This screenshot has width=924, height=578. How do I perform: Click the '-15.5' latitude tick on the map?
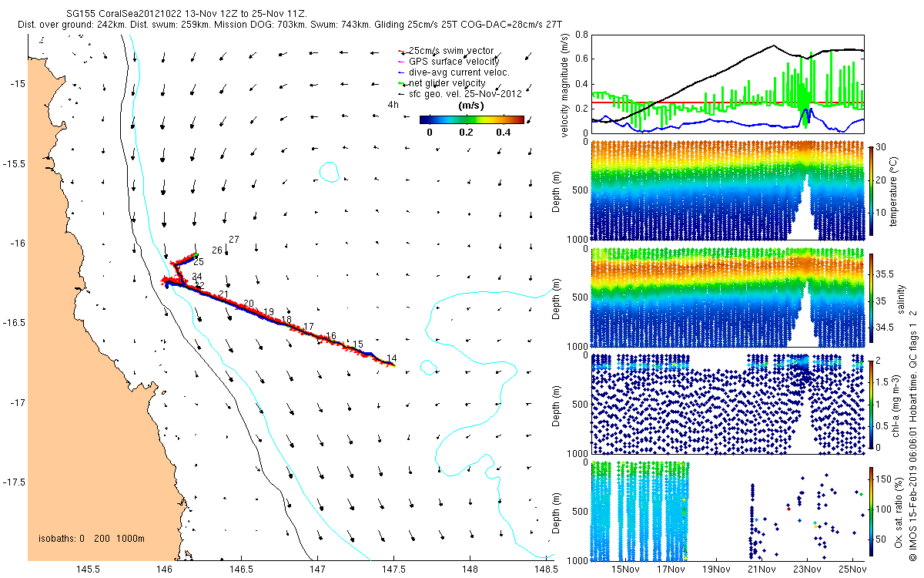[x=13, y=164]
